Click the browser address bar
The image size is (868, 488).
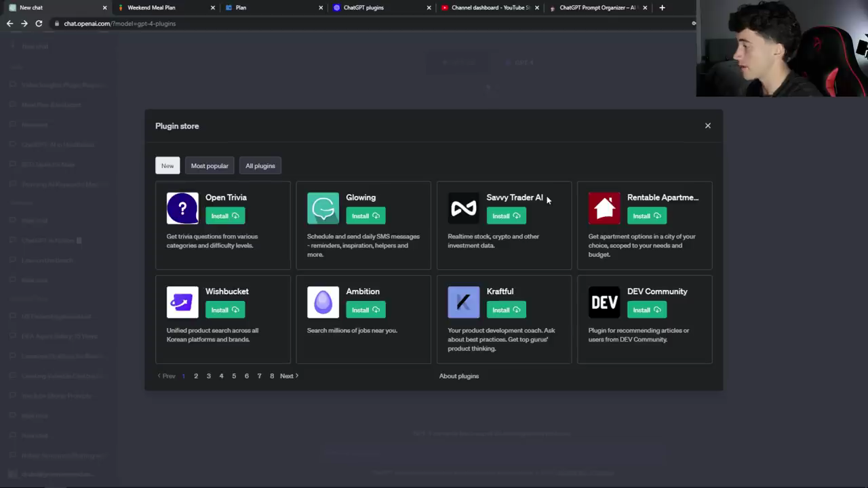373,23
